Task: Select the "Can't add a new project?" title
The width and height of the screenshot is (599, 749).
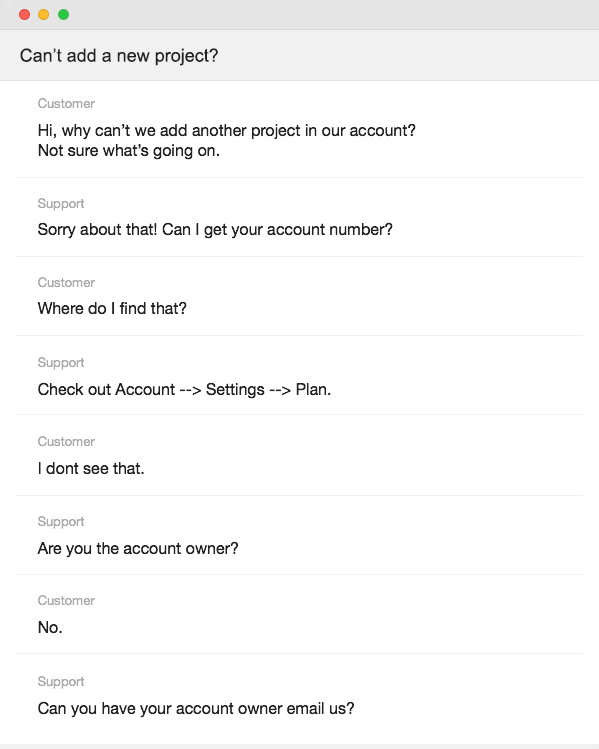Action: coord(119,56)
